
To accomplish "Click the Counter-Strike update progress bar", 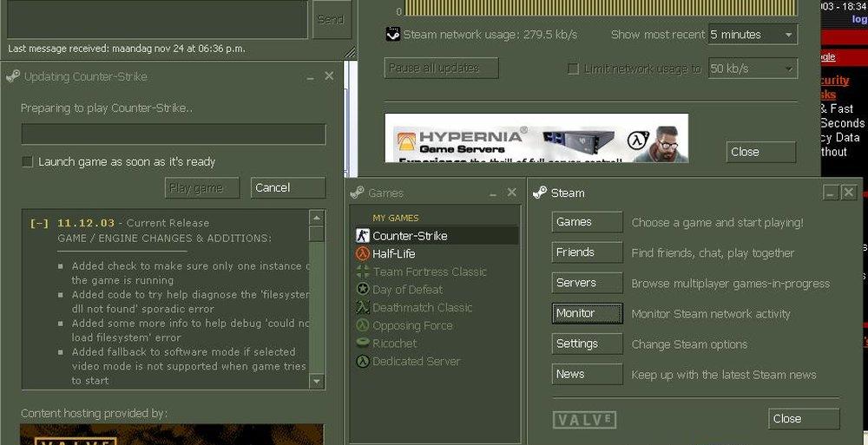I will (174, 134).
